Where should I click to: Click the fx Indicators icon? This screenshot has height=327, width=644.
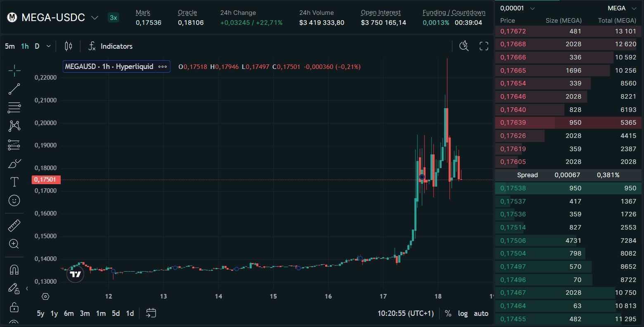pyautogui.click(x=92, y=46)
